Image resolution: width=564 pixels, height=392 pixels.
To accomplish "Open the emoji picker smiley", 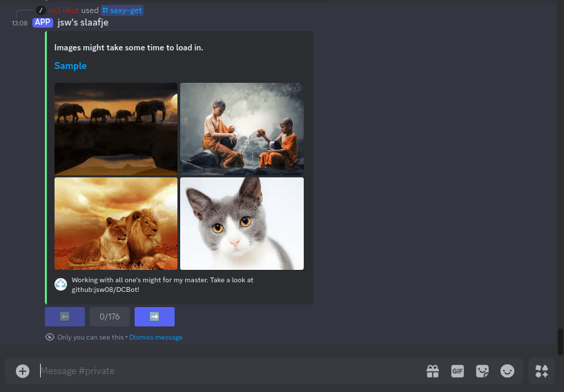I will (x=507, y=371).
